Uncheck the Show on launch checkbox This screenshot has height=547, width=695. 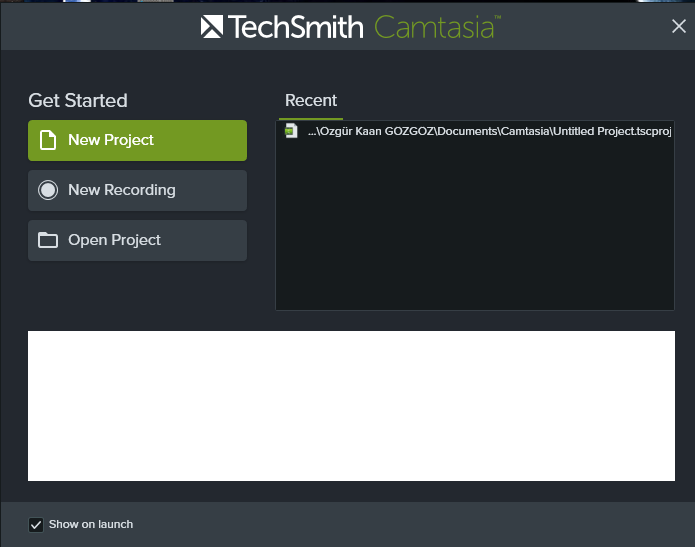pos(37,524)
